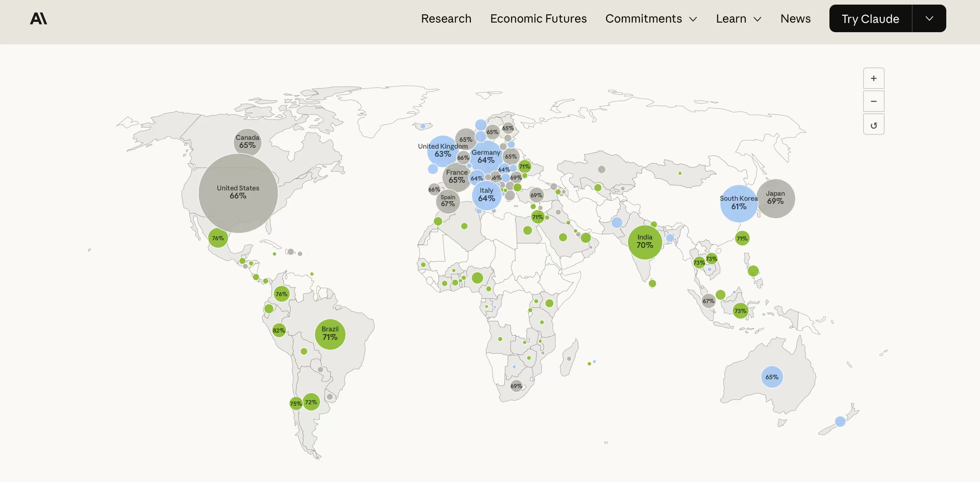Expand the Try Claude dropdown arrow
Viewport: 980px width, 482px height.
pos(929,18)
